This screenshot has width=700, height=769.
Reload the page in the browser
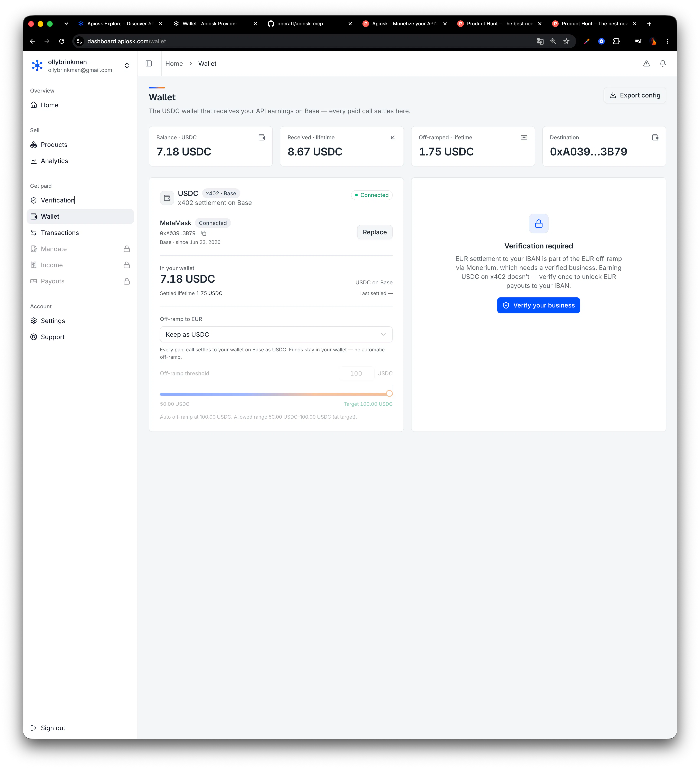[x=62, y=41]
